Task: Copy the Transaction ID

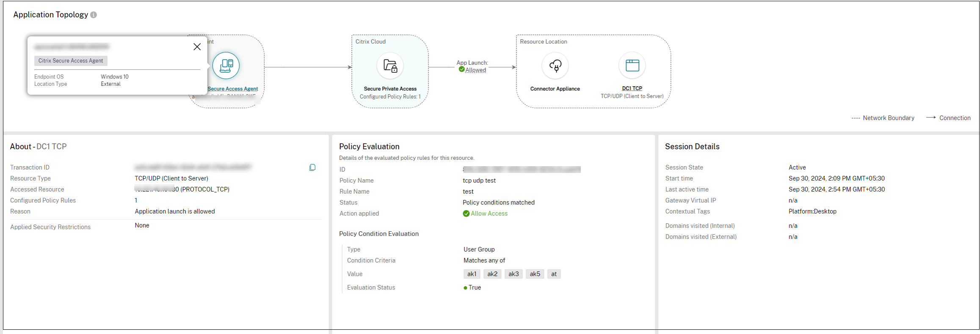Action: [x=312, y=167]
